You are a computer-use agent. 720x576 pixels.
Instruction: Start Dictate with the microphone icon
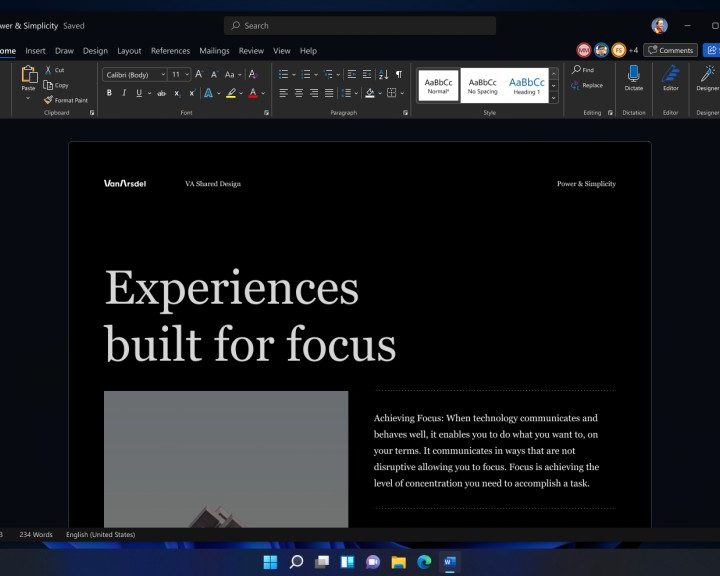click(634, 78)
